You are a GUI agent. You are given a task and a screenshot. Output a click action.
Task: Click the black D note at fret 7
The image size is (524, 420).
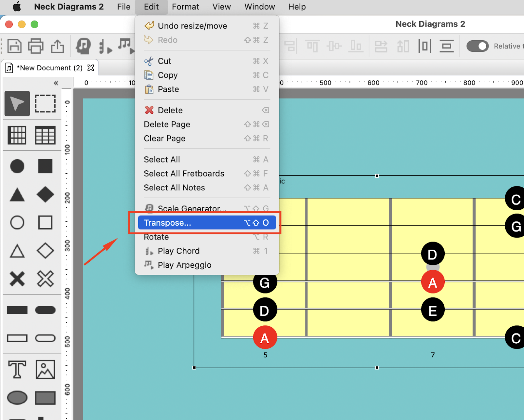[433, 254]
